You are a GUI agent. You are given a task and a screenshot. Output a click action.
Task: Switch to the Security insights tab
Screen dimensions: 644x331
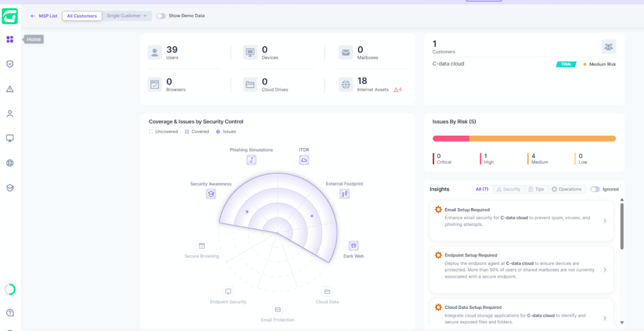pyautogui.click(x=509, y=189)
